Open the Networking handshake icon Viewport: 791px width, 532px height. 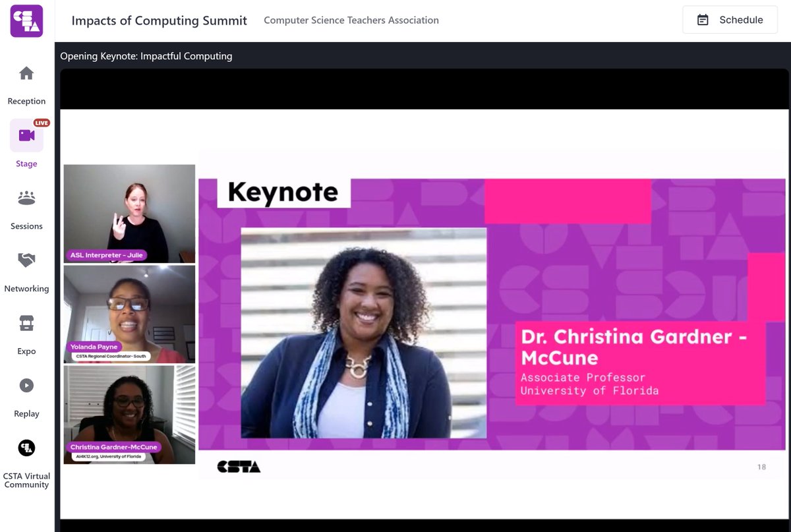[26, 260]
